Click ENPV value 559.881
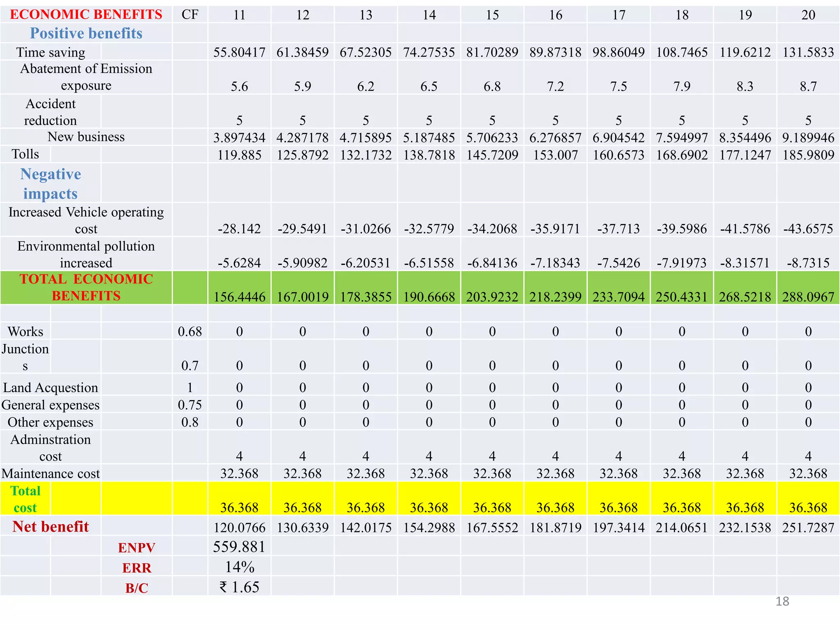 click(x=240, y=547)
